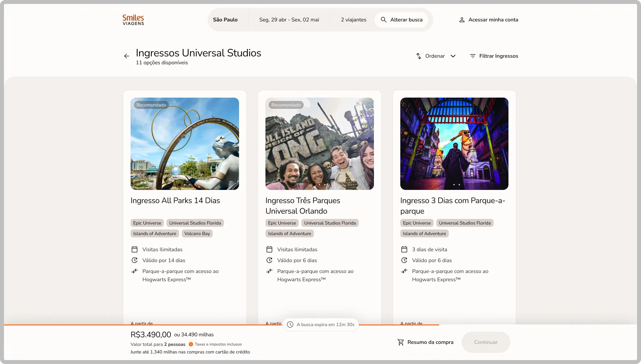Click the Smiles Viagens logo

(x=133, y=20)
